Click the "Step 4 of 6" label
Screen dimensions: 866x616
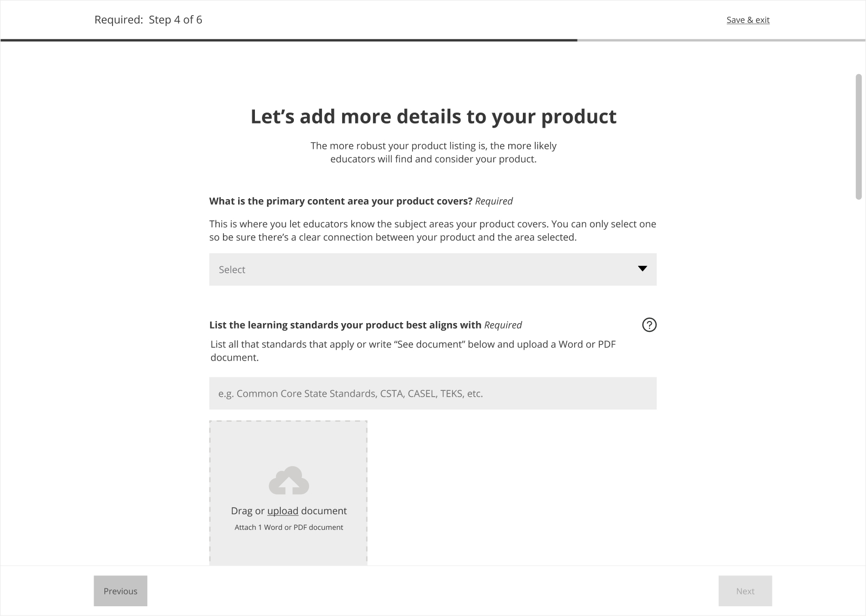tap(175, 20)
